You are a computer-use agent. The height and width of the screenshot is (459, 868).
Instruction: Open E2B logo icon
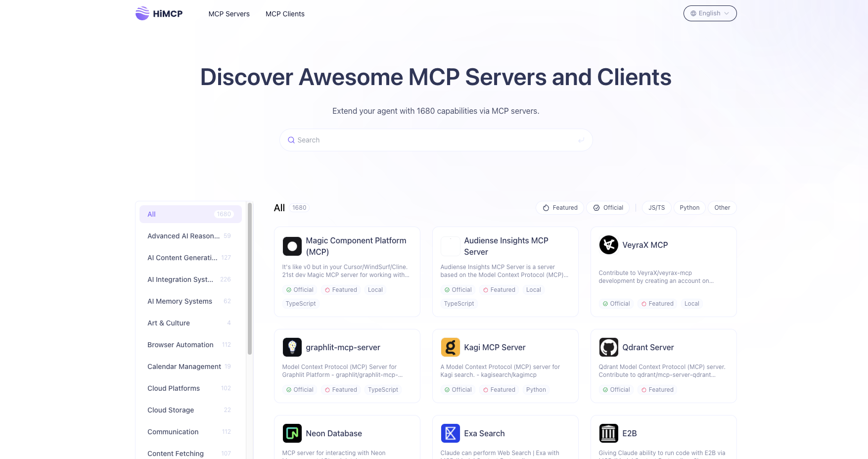(609, 433)
